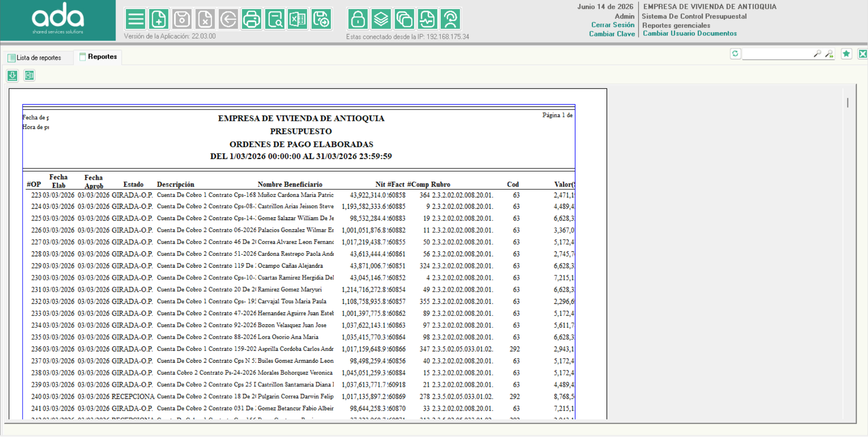Click description Cuenta Cobro 2 Contrato Ps-24-2026
Image resolution: width=868 pixels, height=437 pixels.
[207, 373]
